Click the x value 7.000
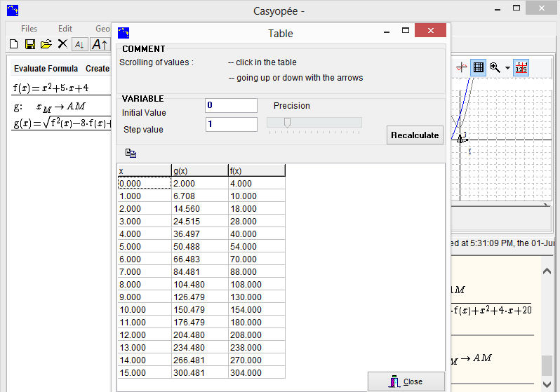The width and height of the screenshot is (560, 392). tap(145, 271)
